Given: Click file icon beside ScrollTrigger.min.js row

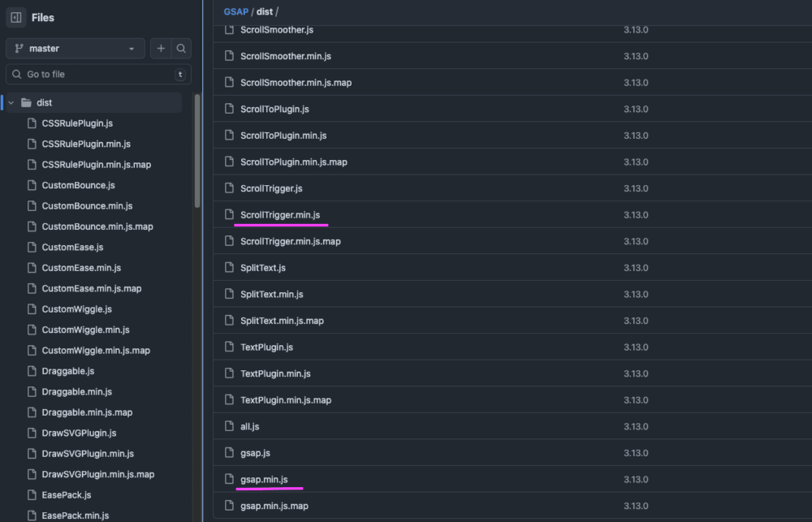Looking at the screenshot, I should coord(229,215).
